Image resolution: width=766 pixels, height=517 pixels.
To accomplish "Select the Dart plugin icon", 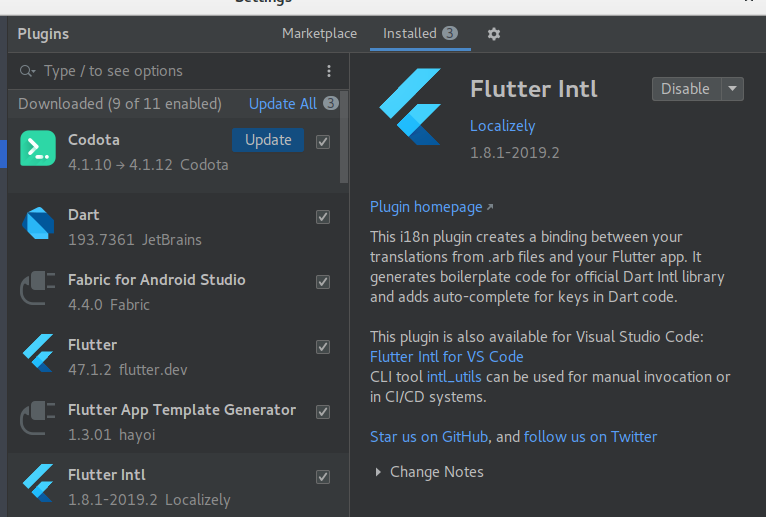I will (x=38, y=224).
